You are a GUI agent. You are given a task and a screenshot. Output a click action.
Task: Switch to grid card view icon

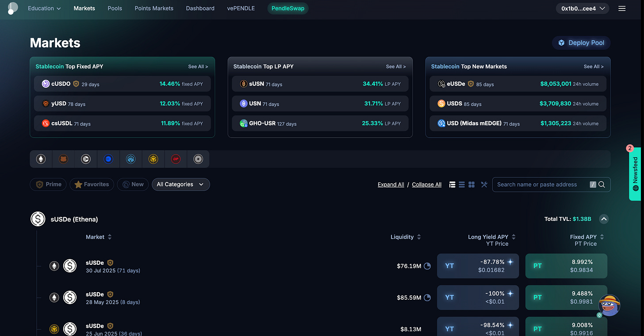471,185
